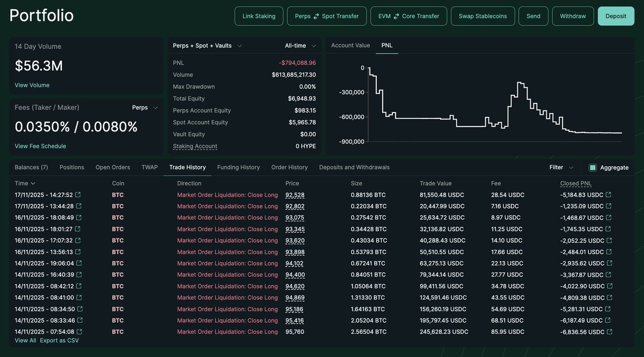This screenshot has height=357, width=644.
Task: Click Export as CSV link
Action: click(59, 340)
